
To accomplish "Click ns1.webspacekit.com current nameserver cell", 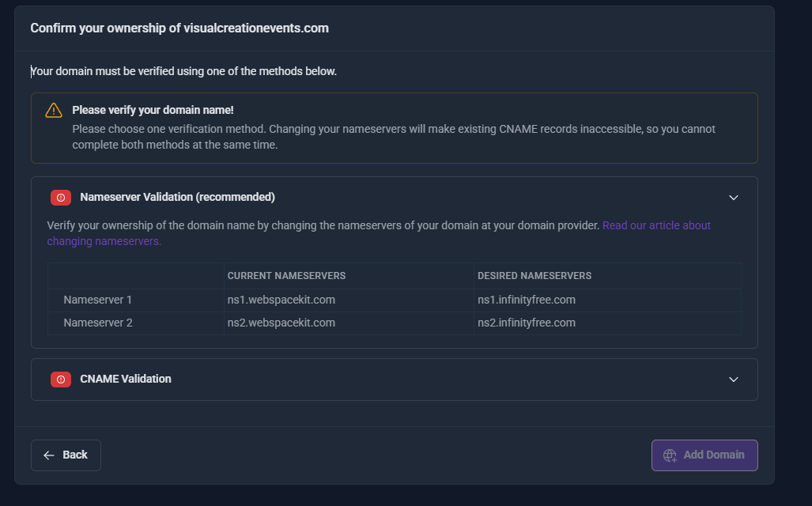I will pyautogui.click(x=281, y=300).
